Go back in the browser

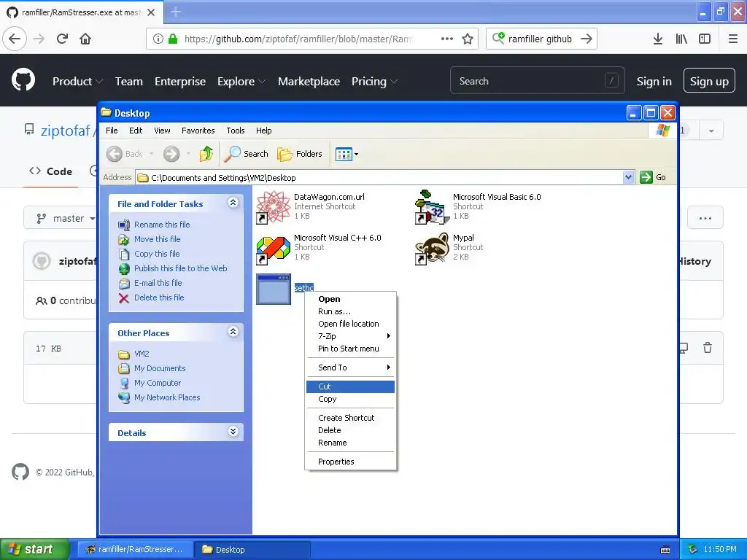15,39
